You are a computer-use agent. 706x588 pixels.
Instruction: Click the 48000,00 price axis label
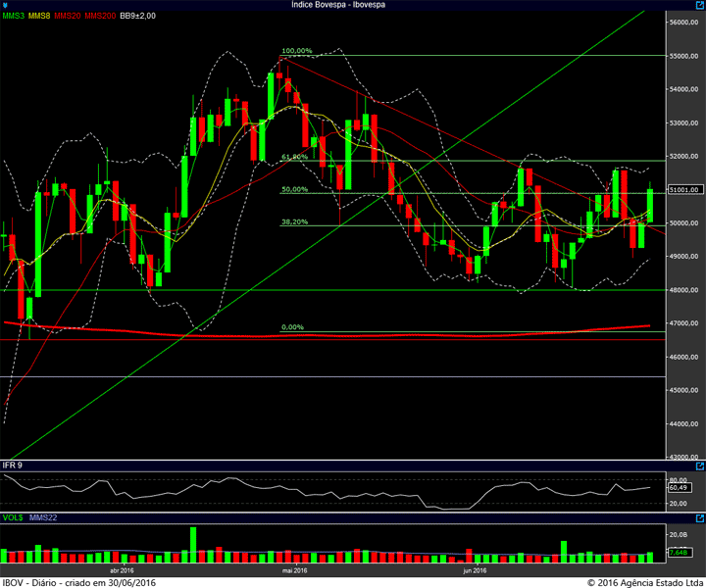tap(683, 290)
